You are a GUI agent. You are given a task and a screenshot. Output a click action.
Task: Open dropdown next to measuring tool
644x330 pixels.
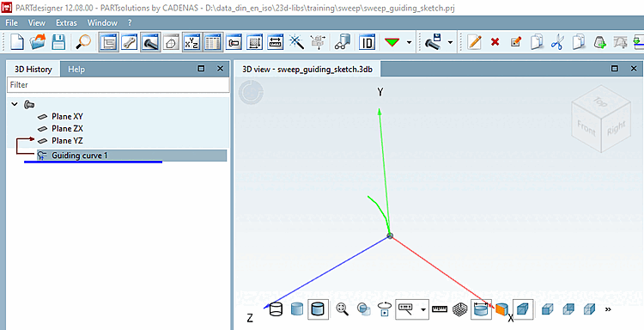click(x=423, y=309)
